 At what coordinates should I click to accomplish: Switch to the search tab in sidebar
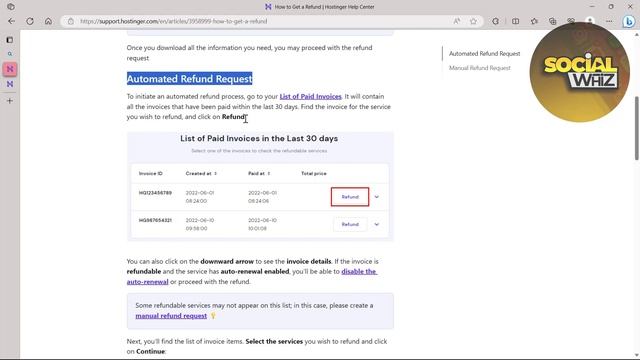click(10, 54)
